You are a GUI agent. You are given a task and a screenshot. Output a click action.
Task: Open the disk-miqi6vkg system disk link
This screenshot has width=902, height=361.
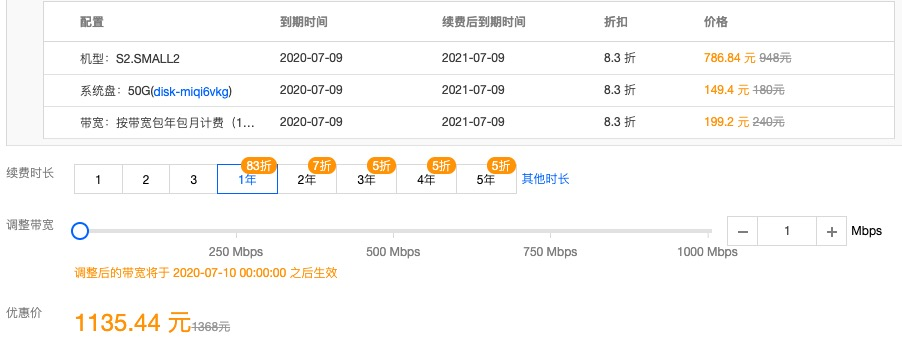[191, 91]
